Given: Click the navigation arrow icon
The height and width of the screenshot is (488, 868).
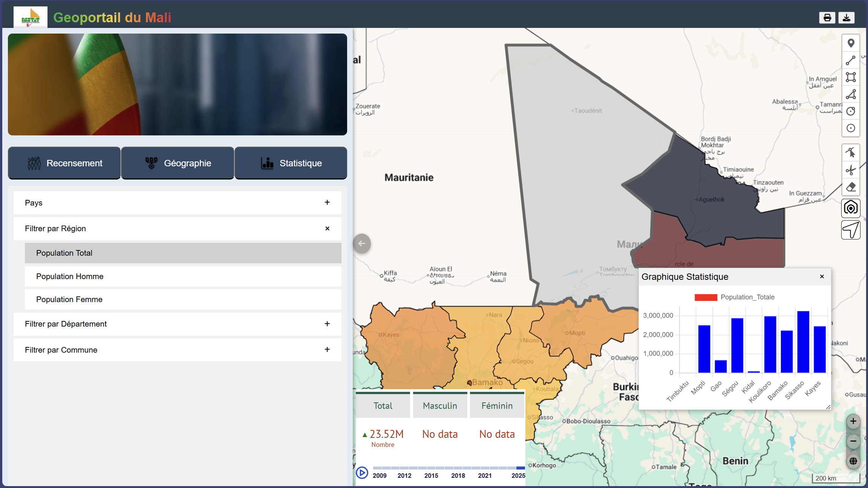Looking at the screenshot, I should 851,230.
